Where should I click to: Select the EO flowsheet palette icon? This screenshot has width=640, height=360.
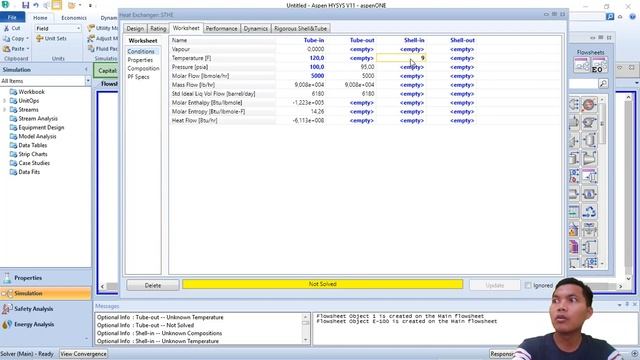(599, 65)
